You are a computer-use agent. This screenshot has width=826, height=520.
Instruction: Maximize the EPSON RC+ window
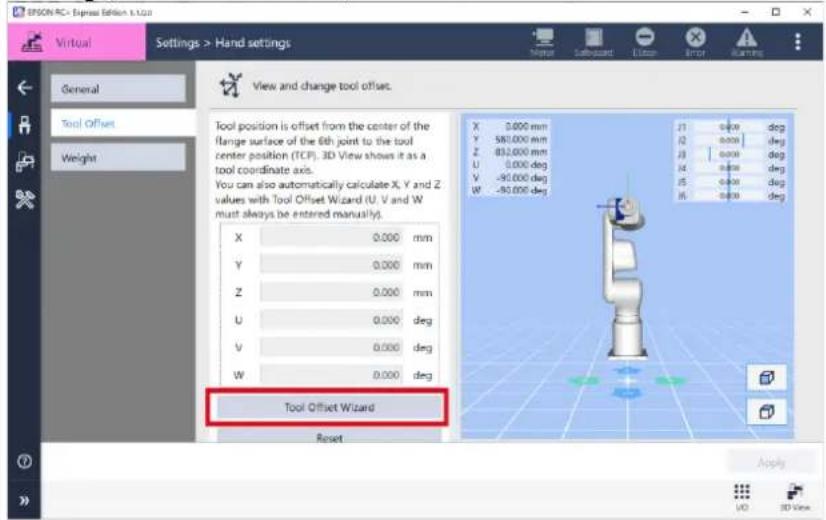(x=775, y=12)
